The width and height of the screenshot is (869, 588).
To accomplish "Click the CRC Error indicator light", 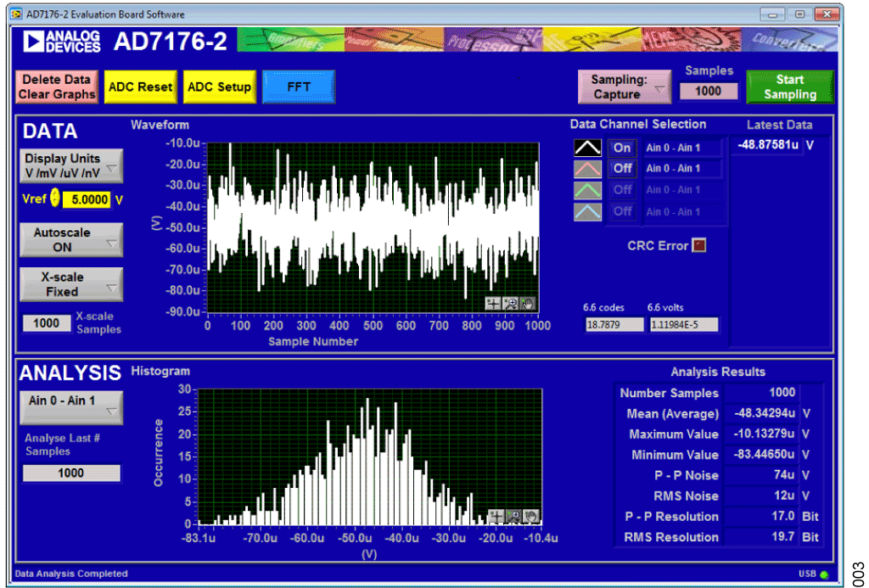I will 698,246.
